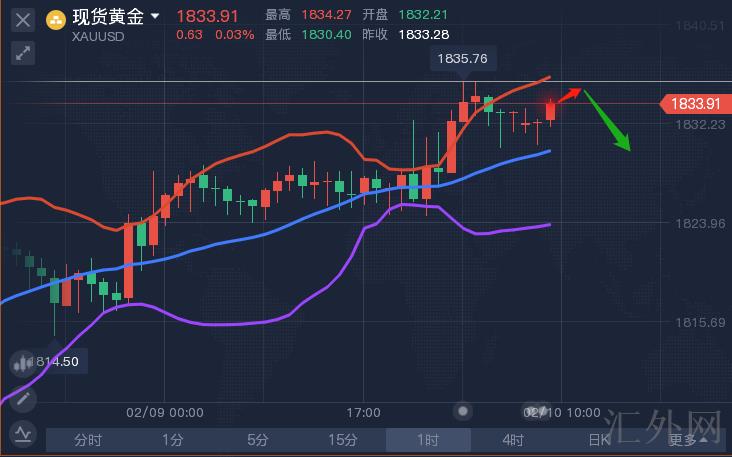Open the candlestick chart type icon
Viewport: 732px width, 457px height.
click(22, 364)
